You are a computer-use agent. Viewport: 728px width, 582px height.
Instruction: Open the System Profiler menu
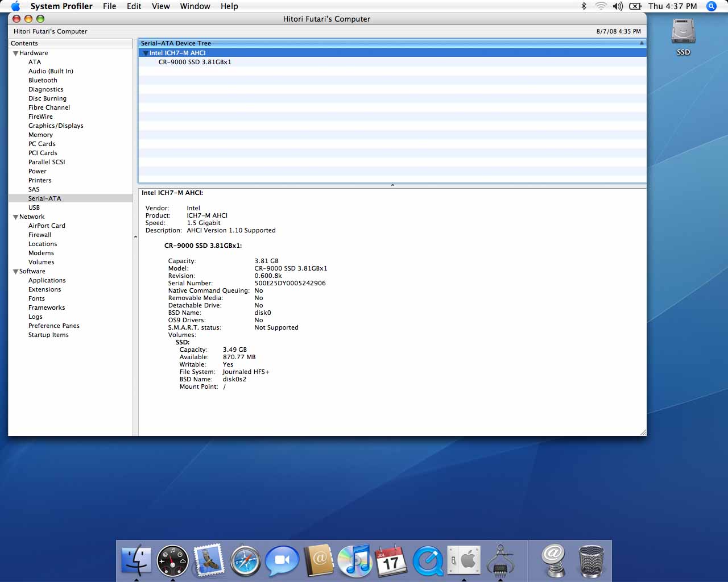pos(61,6)
